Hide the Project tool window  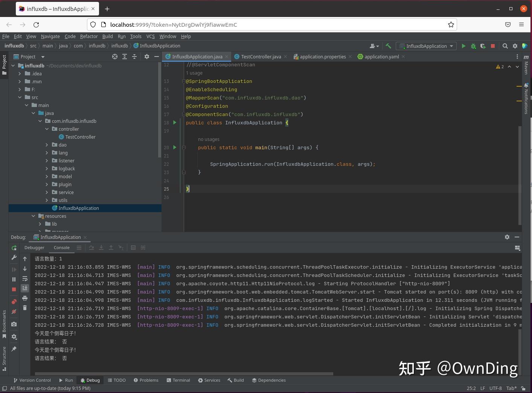[157, 57]
